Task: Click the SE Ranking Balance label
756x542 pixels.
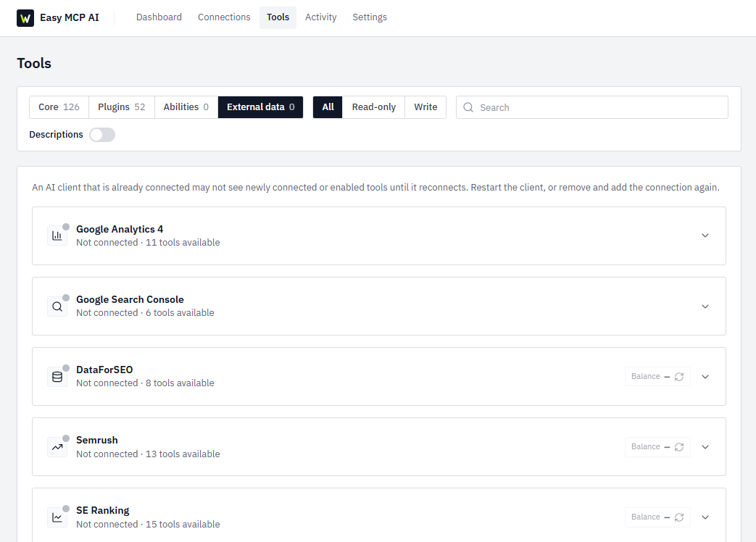Action: tap(645, 517)
